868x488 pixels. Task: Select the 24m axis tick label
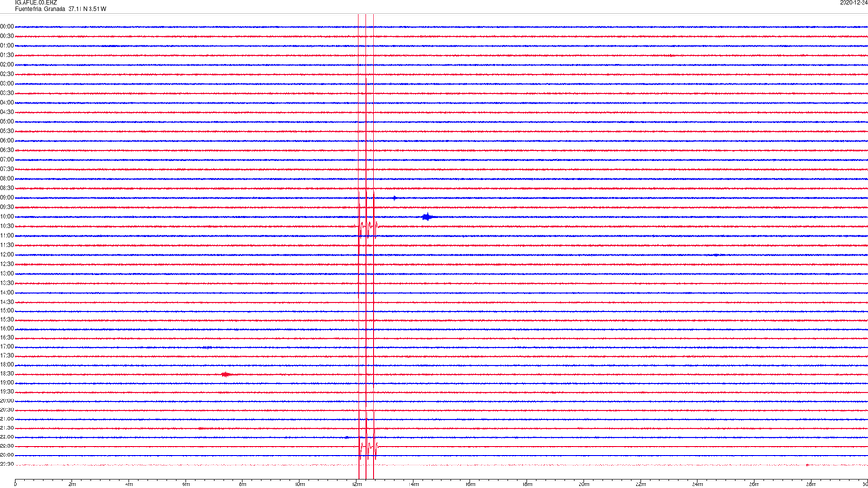point(697,484)
